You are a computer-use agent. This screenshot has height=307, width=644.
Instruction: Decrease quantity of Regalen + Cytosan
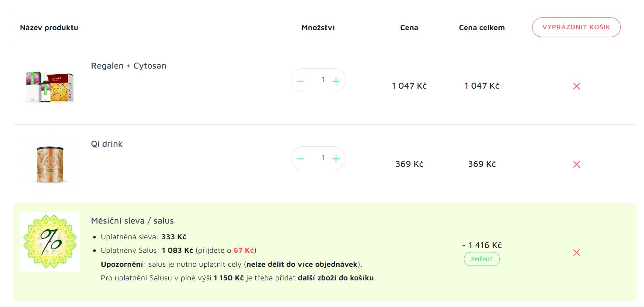tap(300, 81)
